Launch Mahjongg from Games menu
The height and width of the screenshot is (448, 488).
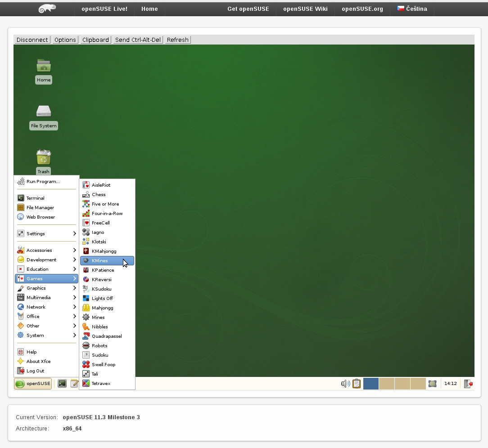(108, 308)
